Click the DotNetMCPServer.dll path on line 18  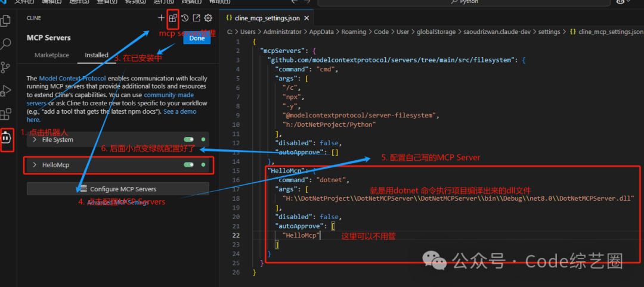point(459,198)
